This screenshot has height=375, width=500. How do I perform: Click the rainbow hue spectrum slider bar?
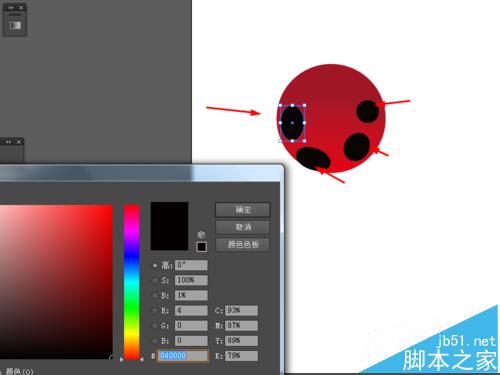(132, 282)
